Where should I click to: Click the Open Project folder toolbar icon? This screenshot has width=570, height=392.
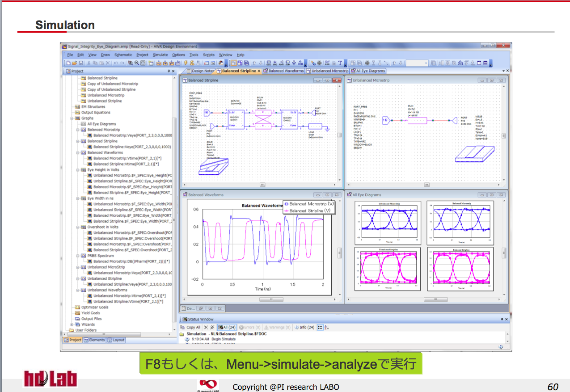(75, 63)
